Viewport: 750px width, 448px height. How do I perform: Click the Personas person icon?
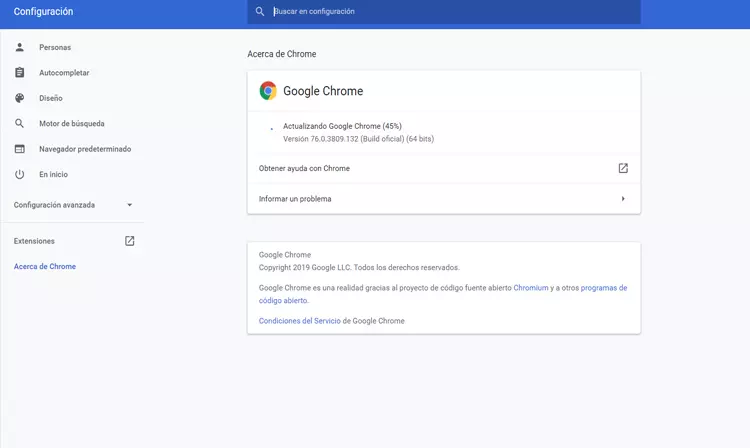19,47
